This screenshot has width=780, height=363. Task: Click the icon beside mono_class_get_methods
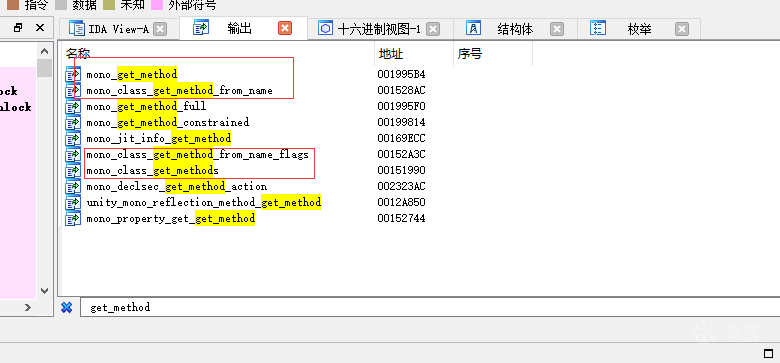(73, 171)
